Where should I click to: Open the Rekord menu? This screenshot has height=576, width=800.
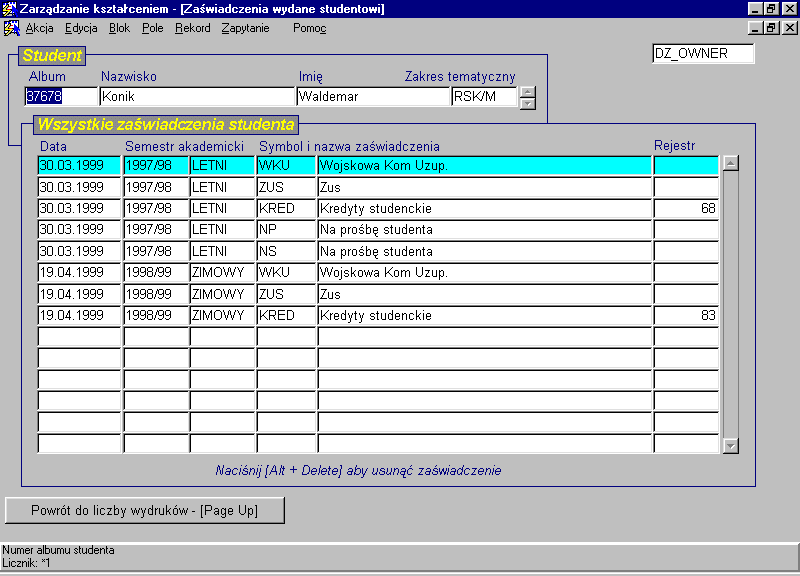[193, 28]
